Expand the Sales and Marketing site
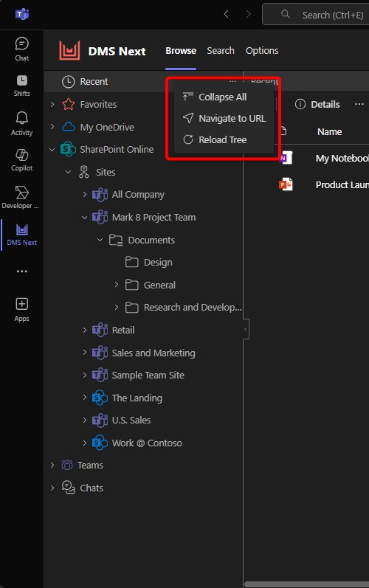Viewport: 369px width, 588px height. click(x=85, y=353)
